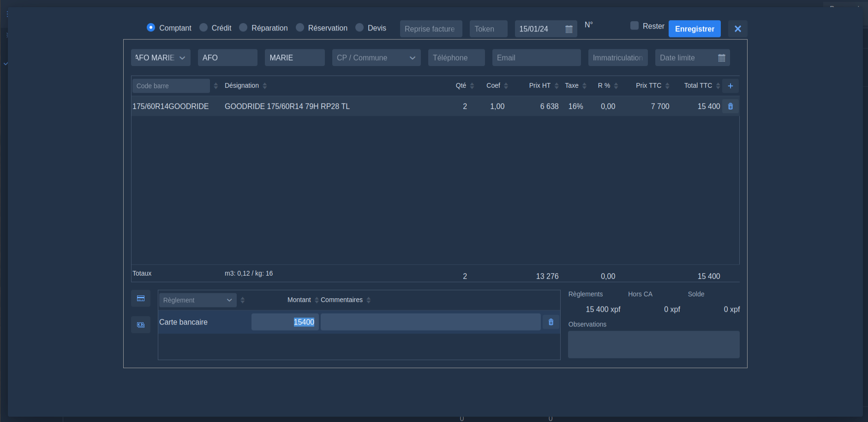Sort by Désignation column arrows

pos(265,86)
